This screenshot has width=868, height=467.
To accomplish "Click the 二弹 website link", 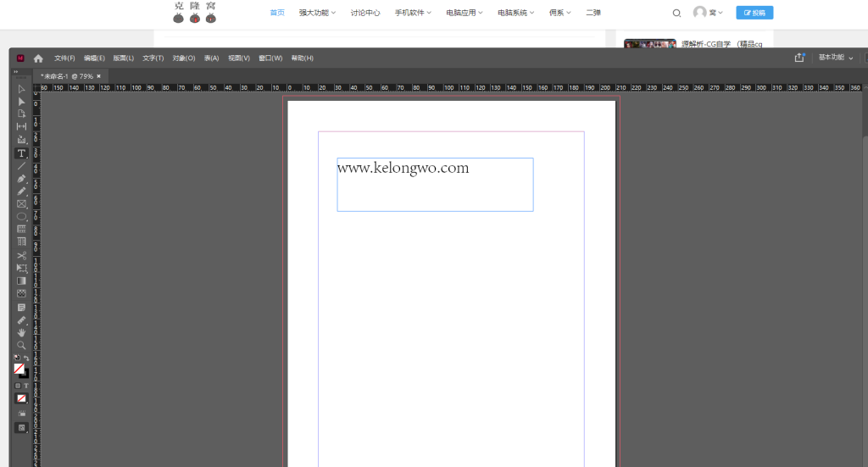I will point(593,13).
